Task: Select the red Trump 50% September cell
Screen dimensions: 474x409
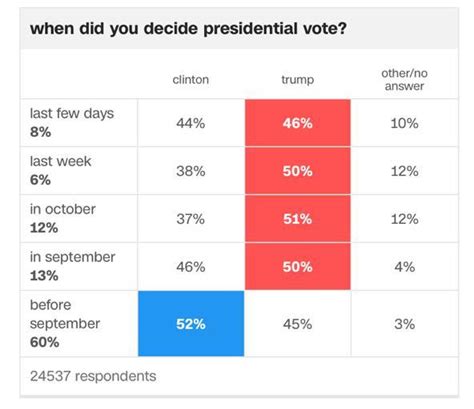Action: coord(298,267)
